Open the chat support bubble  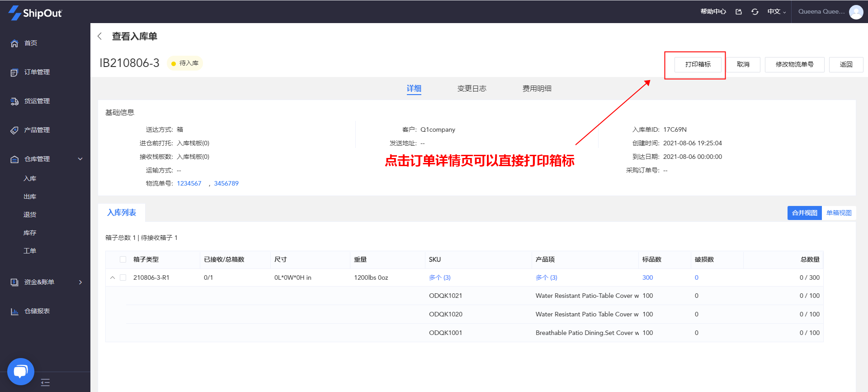click(x=21, y=372)
